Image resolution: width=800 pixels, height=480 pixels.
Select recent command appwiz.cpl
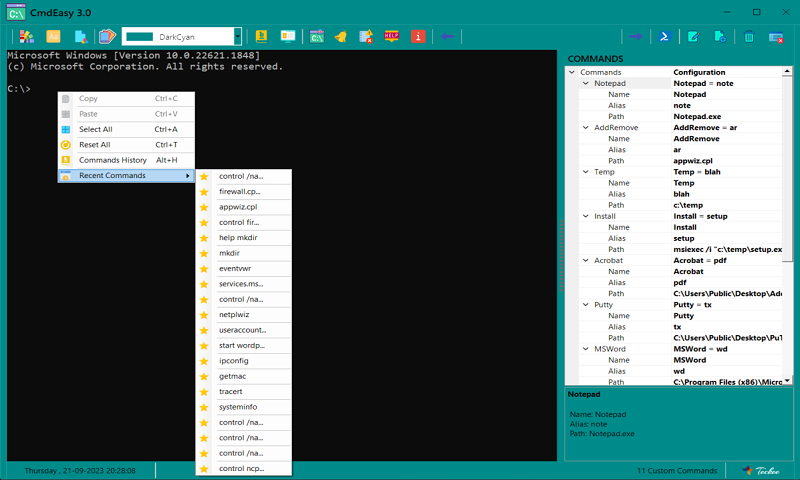244,207
